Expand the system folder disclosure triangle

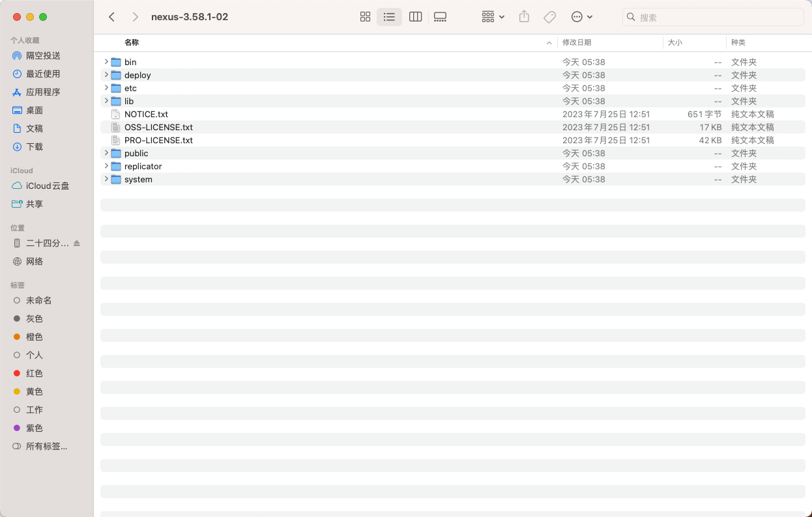(106, 179)
